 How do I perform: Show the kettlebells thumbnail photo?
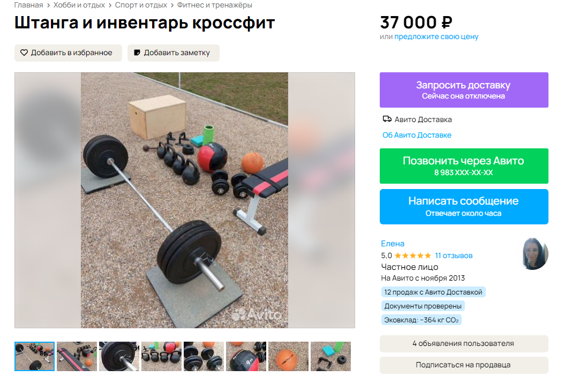(x=161, y=356)
